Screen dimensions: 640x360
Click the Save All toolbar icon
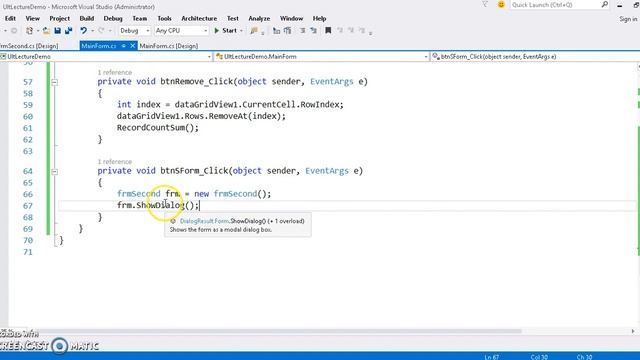[x=69, y=31]
